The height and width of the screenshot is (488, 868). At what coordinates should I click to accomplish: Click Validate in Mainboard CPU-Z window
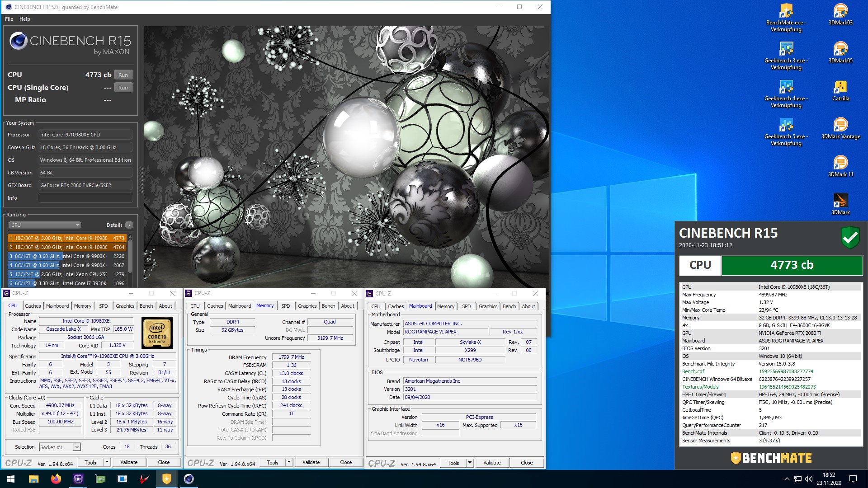click(x=492, y=463)
